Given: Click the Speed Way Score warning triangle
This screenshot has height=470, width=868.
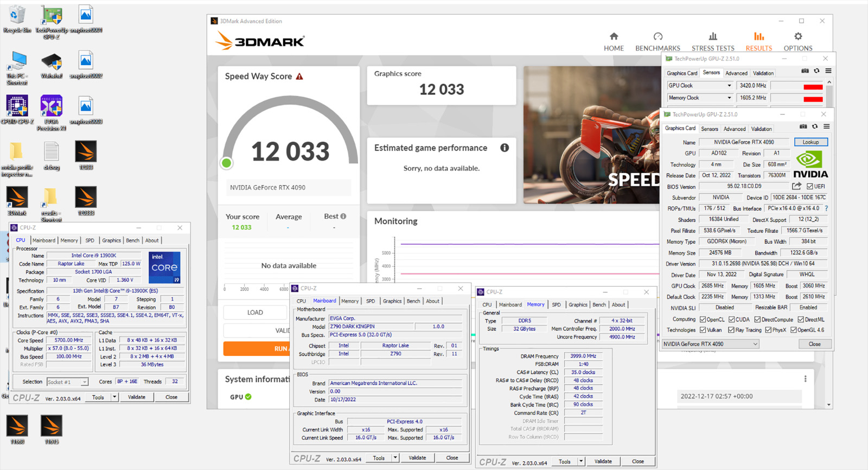Looking at the screenshot, I should point(299,77).
